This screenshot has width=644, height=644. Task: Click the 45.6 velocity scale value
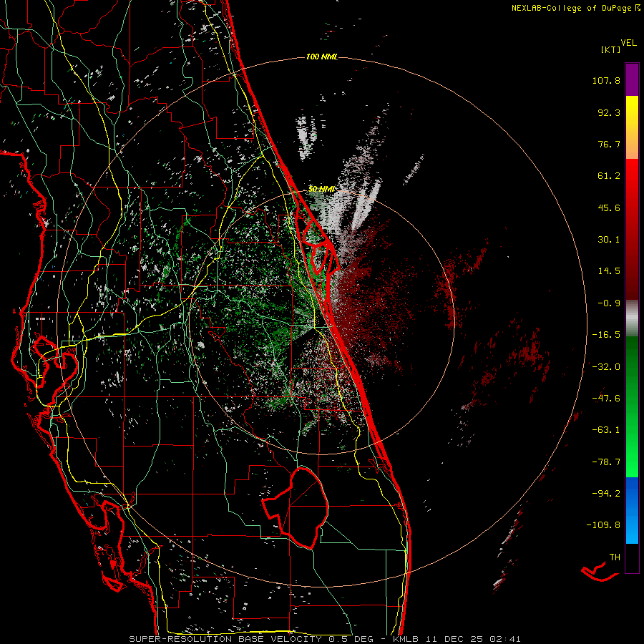(x=609, y=208)
